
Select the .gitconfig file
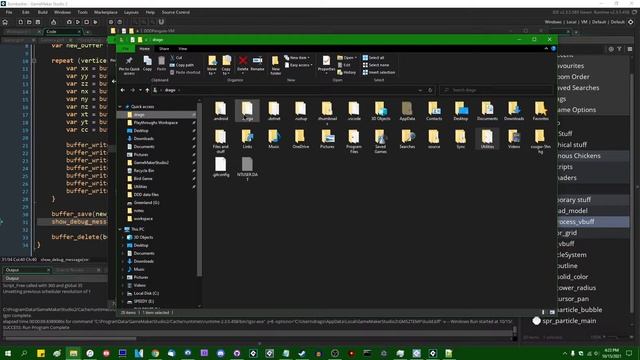(220, 167)
